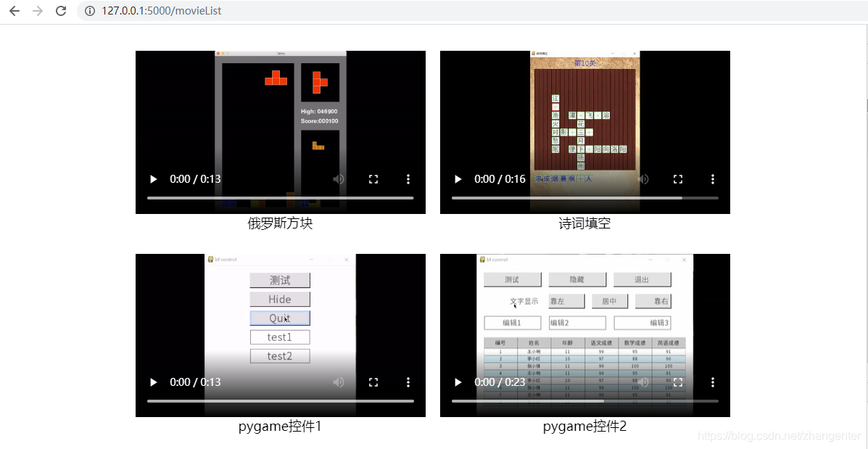Viewport: 868px width, 449px height.
Task: Click the 俄罗斯方块 caption text
Action: (280, 223)
